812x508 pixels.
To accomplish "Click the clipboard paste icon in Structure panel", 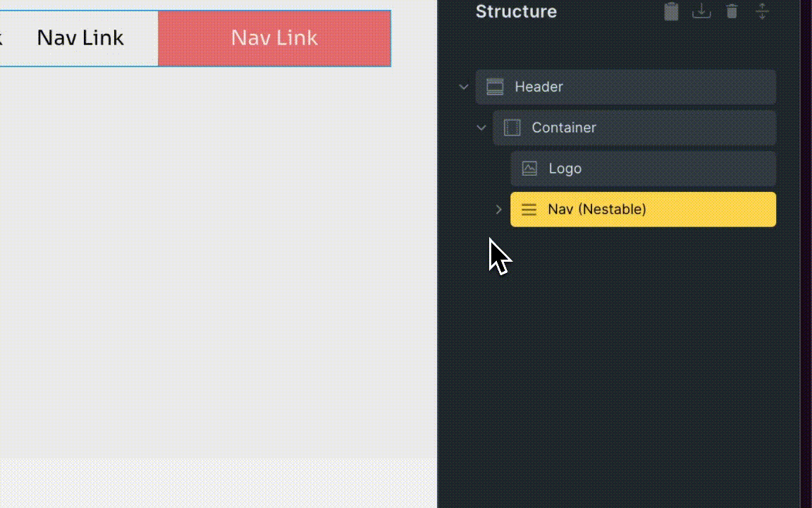I will coord(671,11).
